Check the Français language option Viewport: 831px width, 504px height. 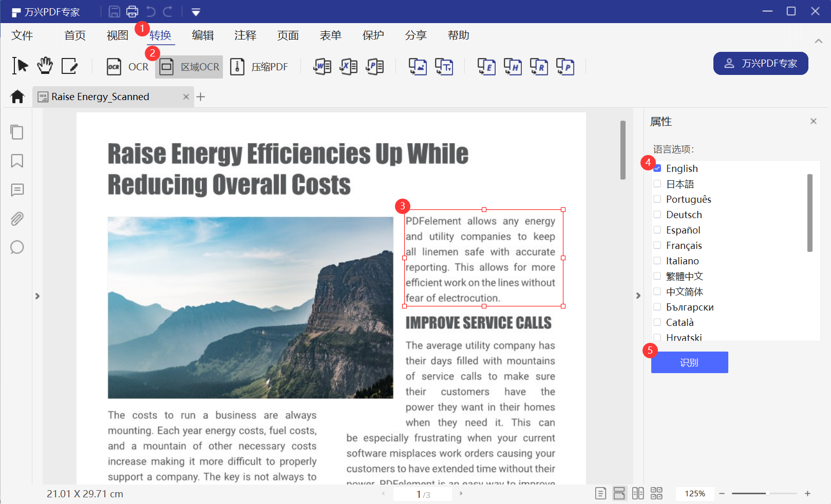click(657, 245)
